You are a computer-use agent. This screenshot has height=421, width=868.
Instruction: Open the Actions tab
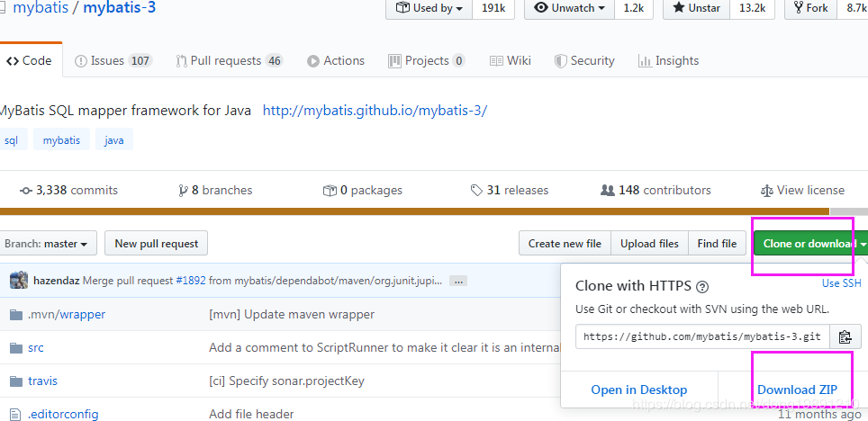[x=336, y=61]
